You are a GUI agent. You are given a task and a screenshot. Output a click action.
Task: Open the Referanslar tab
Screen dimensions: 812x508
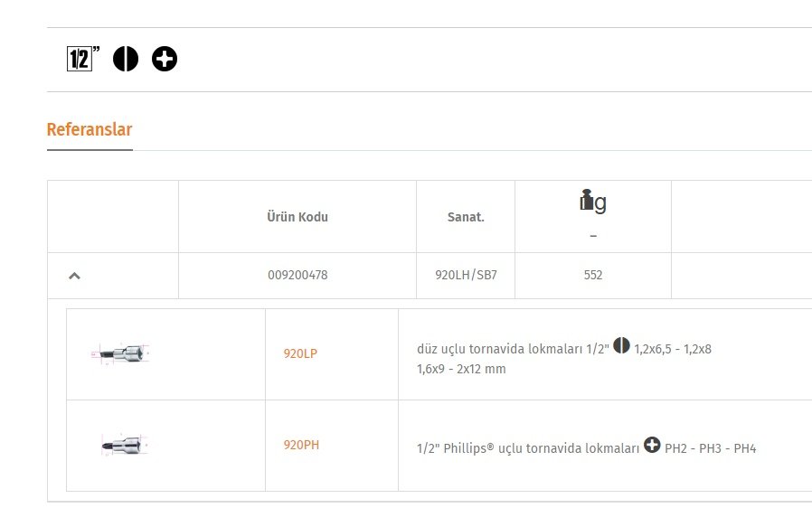click(x=90, y=129)
